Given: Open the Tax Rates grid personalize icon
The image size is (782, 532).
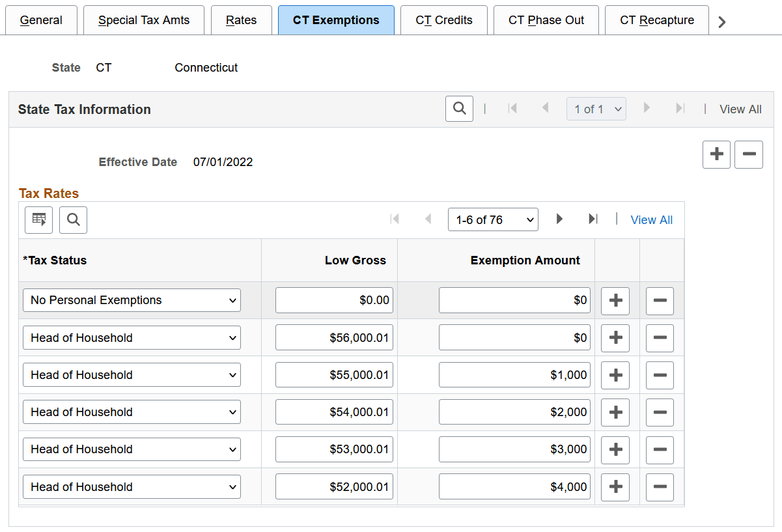Looking at the screenshot, I should tap(38, 220).
